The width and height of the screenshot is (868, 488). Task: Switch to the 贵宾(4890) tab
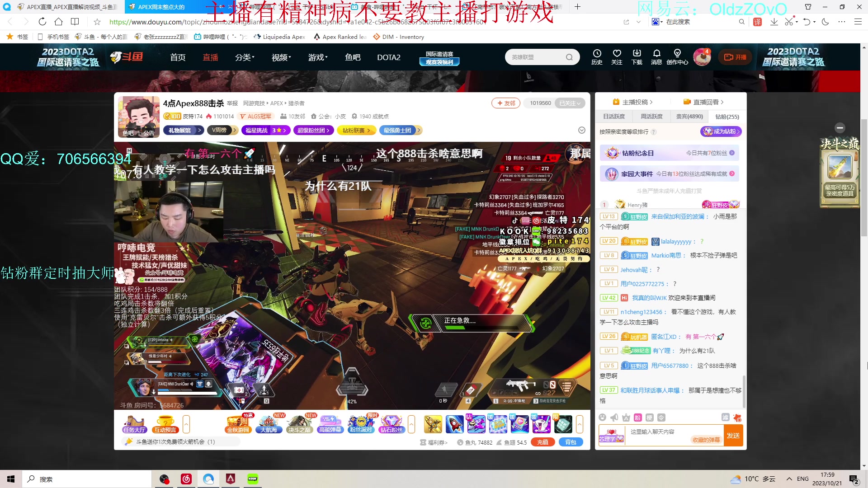(x=689, y=117)
